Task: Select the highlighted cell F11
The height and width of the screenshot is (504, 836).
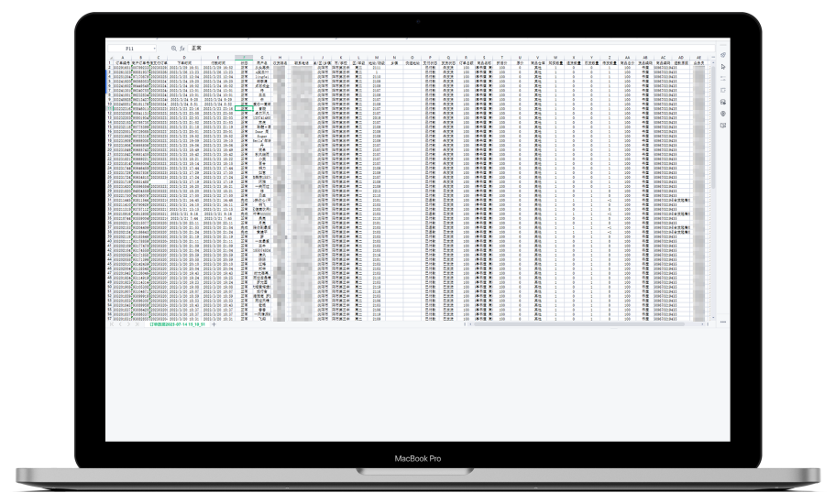Action: (243, 108)
